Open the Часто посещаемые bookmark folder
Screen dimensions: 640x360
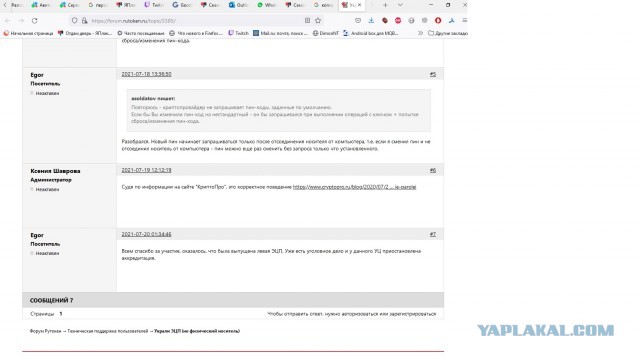[141, 33]
